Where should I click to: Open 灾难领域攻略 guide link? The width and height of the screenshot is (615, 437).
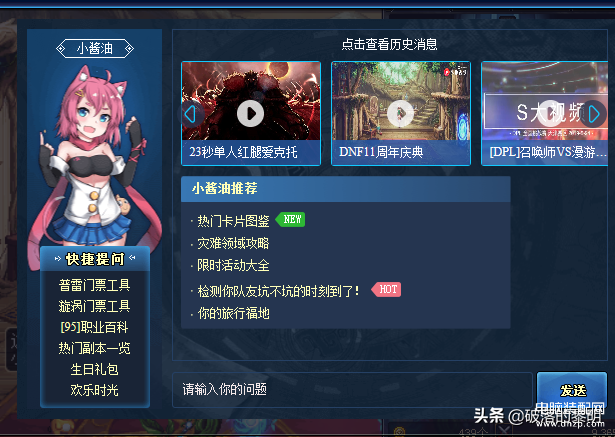[x=233, y=243]
